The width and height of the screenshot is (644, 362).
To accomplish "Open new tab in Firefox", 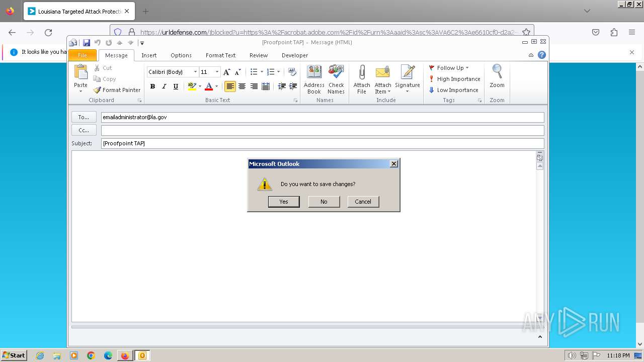I will [x=145, y=11].
